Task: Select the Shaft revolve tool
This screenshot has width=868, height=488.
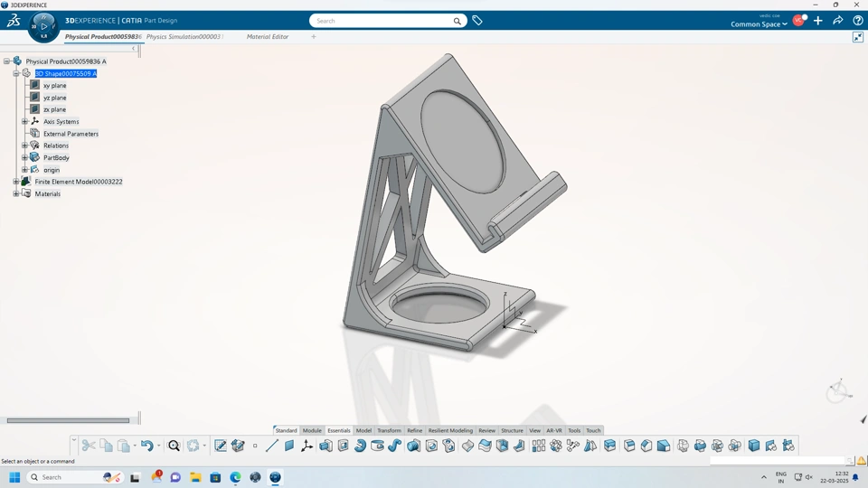Action: coord(361,446)
